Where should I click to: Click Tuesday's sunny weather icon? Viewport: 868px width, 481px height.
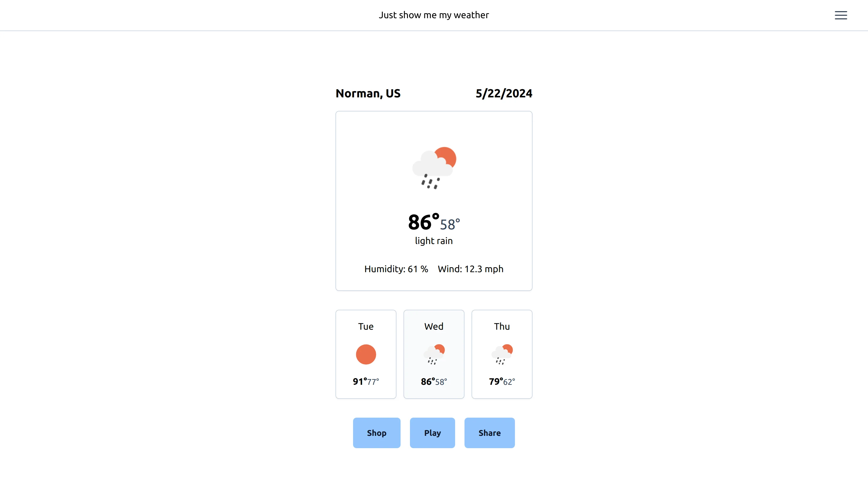[366, 354]
